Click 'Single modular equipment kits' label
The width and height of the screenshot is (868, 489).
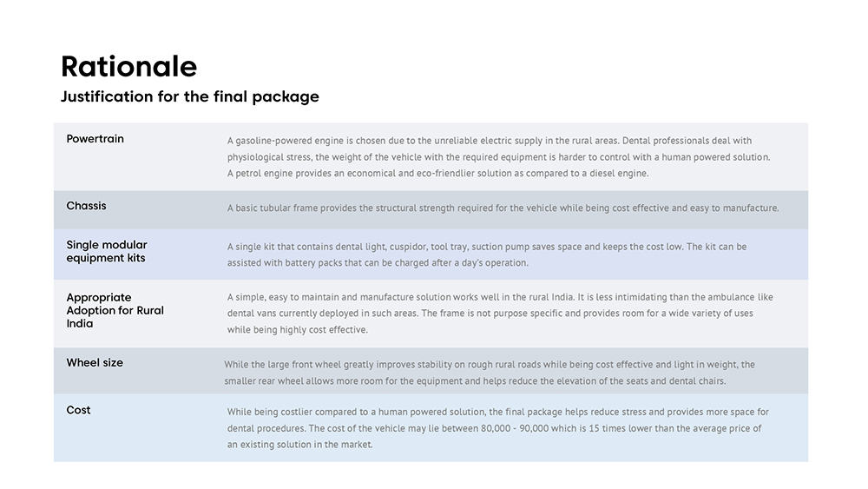[107, 251]
